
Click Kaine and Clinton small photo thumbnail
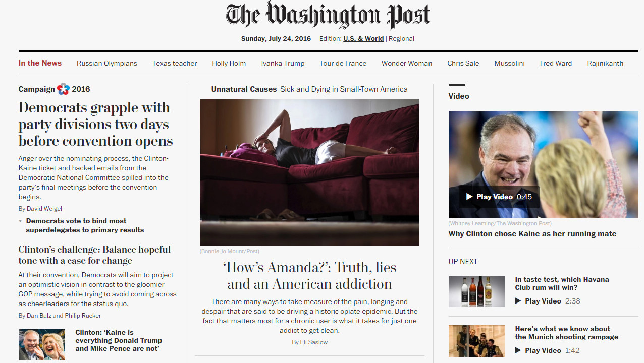pos(42,344)
